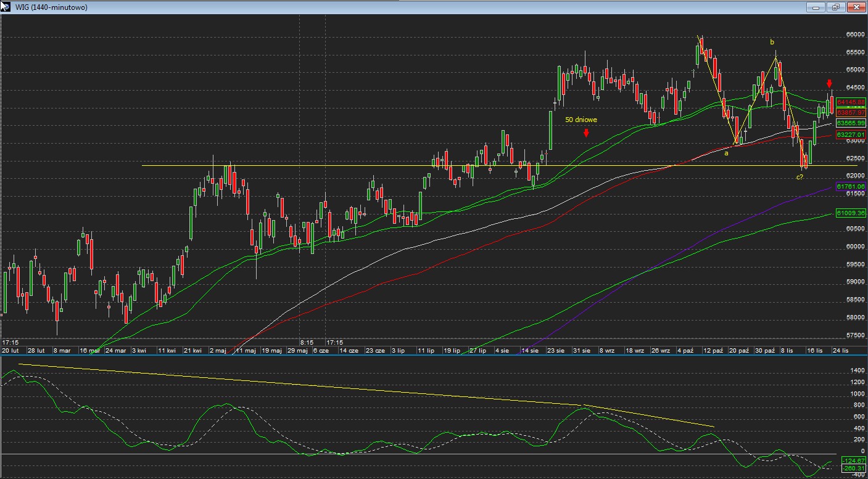Select the 61009.36 green average label
868x479 pixels.
851,213
